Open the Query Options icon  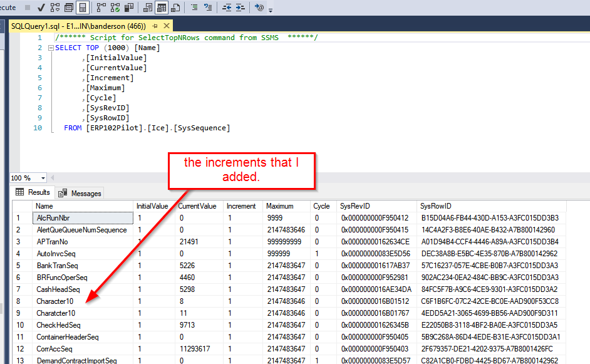pos(68,8)
